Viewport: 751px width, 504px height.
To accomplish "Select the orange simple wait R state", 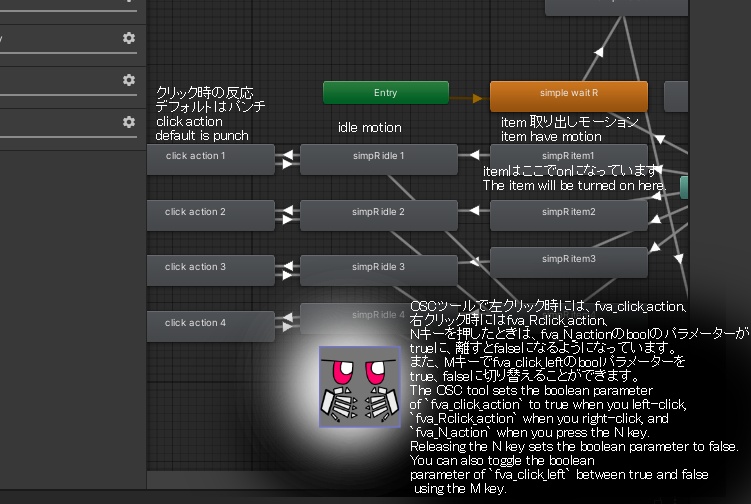I will [x=569, y=95].
